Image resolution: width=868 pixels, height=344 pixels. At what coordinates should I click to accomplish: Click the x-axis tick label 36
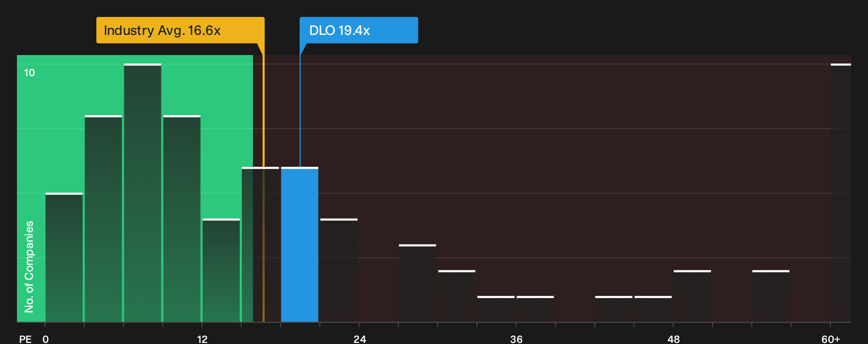(517, 339)
